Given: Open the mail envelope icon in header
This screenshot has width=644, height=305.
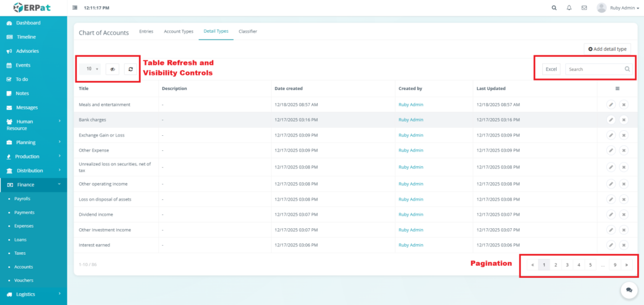Looking at the screenshot, I should (584, 8).
